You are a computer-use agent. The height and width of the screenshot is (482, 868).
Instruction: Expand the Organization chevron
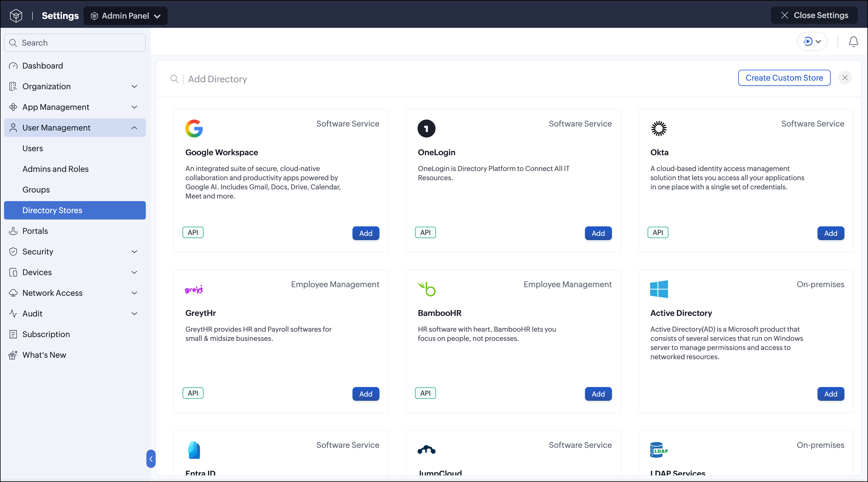(x=134, y=87)
